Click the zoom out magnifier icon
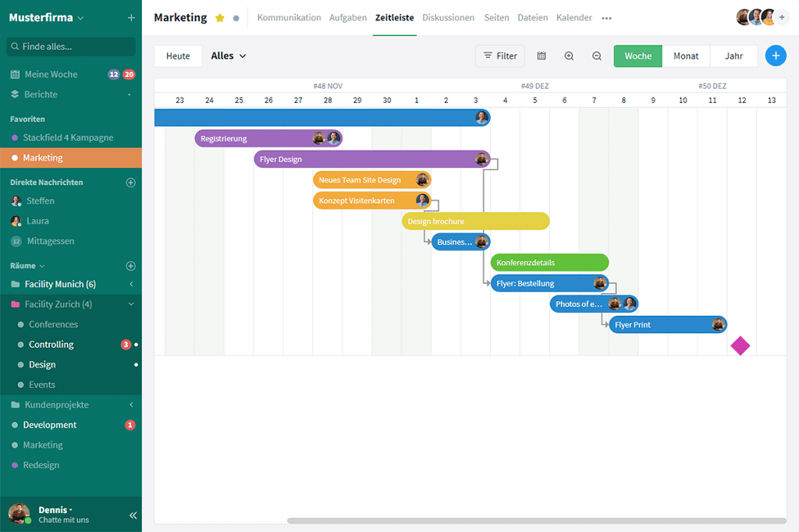 coord(597,56)
